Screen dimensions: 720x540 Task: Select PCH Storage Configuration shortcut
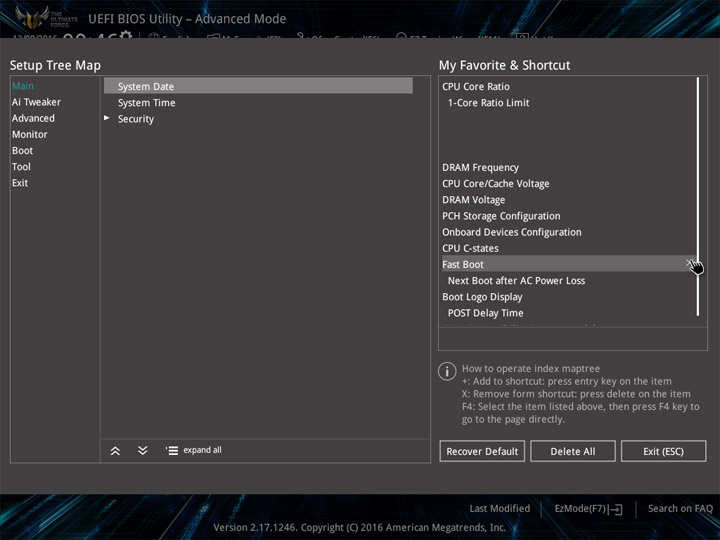(501, 216)
